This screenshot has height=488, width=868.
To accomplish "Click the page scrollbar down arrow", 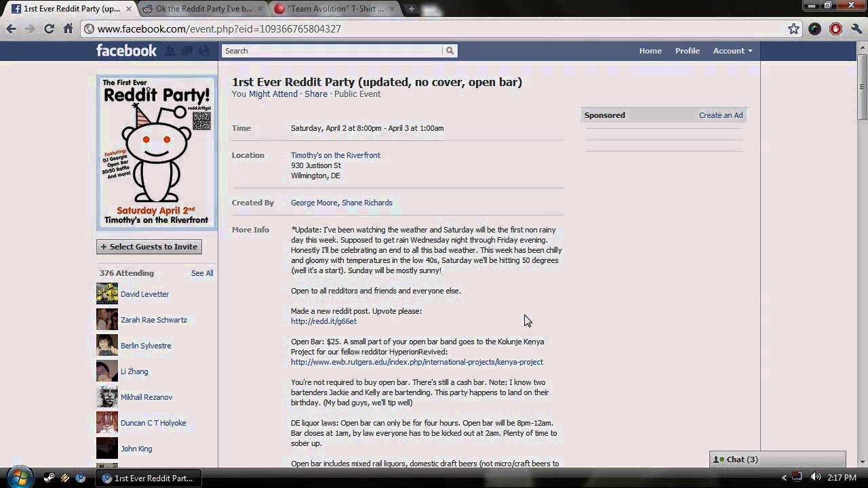I will [x=863, y=462].
